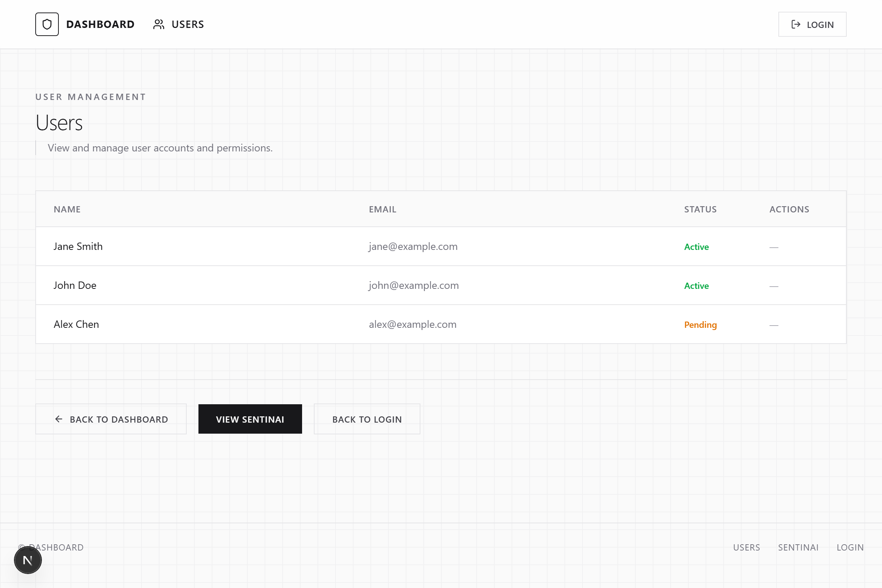The width and height of the screenshot is (882, 588).
Task: Click John Doe's Active status label
Action: pos(696,286)
